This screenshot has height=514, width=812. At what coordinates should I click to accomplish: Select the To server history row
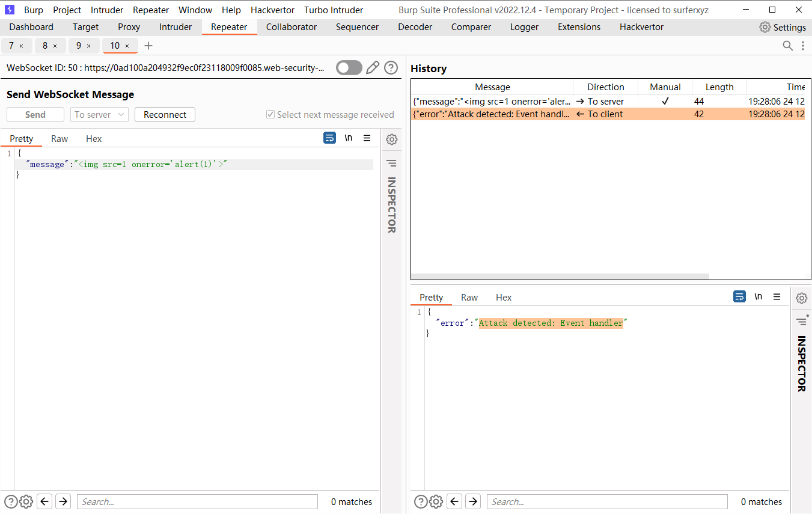(608, 102)
